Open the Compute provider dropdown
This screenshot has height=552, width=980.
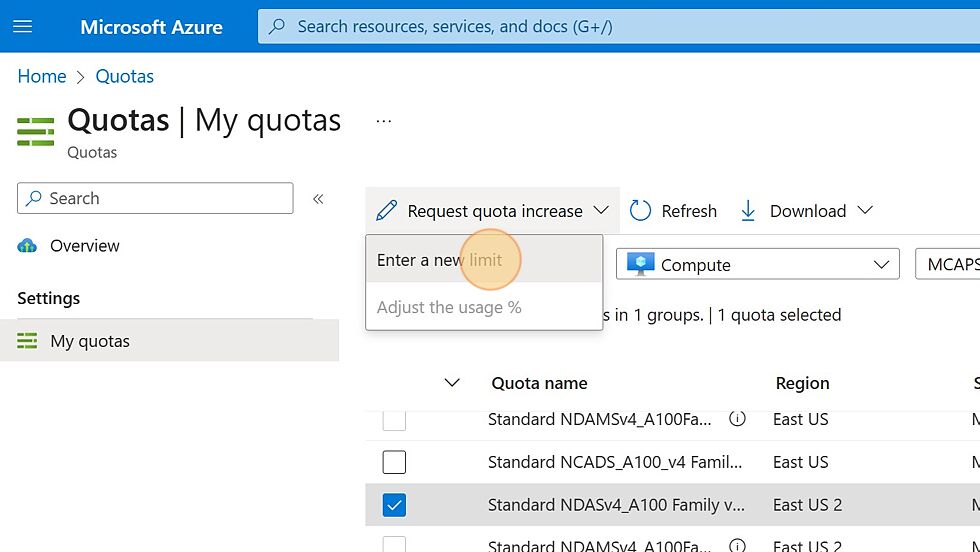758,264
